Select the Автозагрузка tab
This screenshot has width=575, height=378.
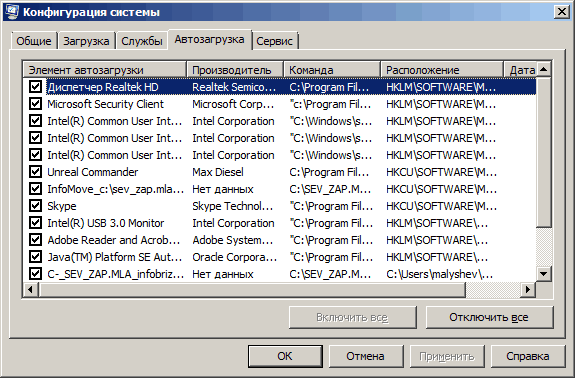[209, 39]
